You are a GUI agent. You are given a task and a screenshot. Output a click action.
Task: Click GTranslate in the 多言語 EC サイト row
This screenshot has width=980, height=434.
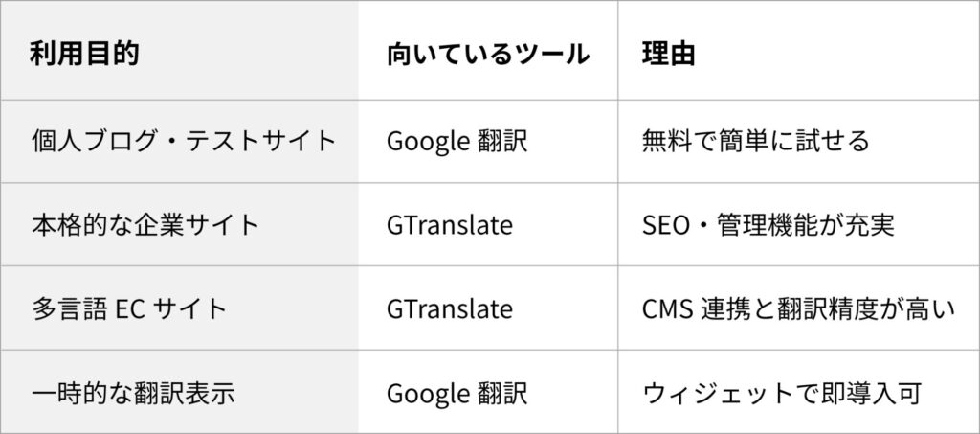pyautogui.click(x=450, y=308)
